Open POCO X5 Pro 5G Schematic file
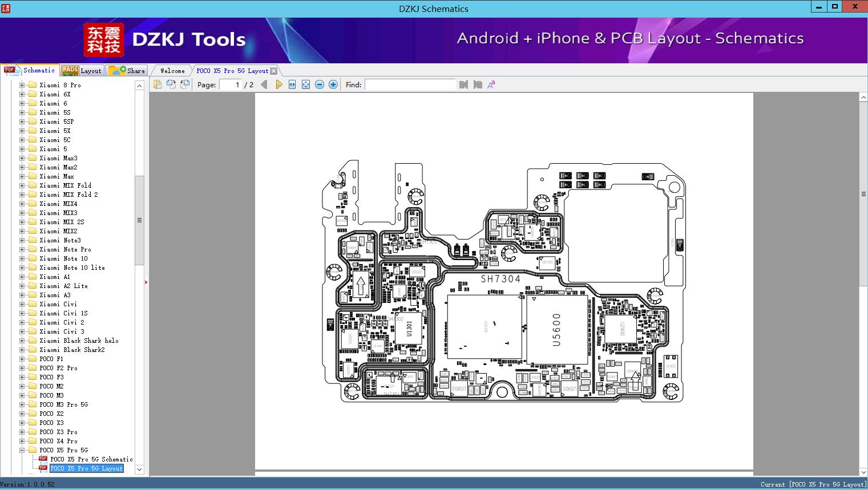Image resolution: width=868 pixels, height=490 pixels. click(x=91, y=459)
